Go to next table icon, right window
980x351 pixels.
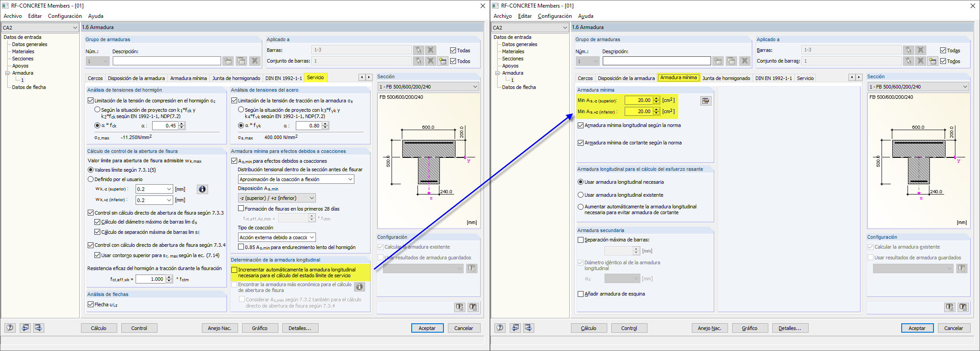point(528,328)
